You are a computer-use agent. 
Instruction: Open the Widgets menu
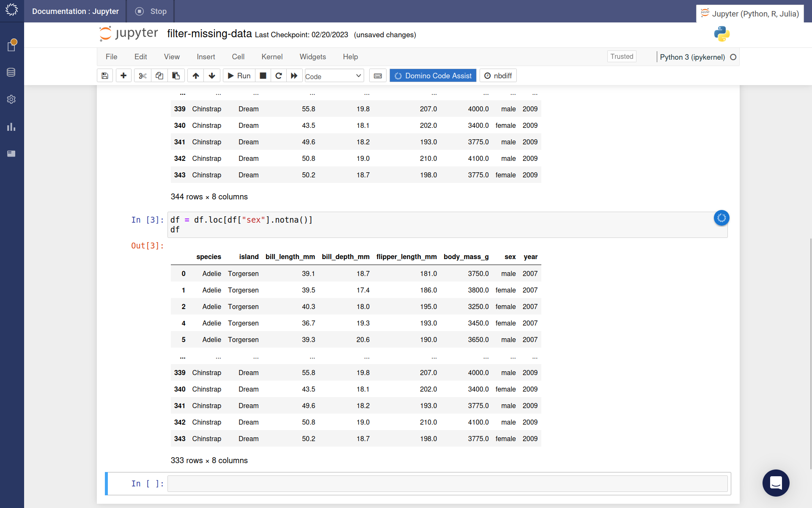[x=313, y=57]
